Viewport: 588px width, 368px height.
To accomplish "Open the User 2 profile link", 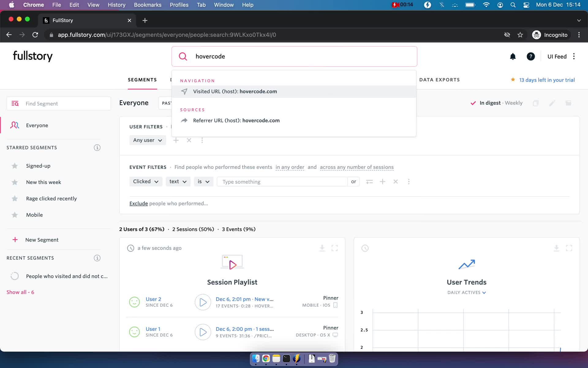I will (153, 299).
